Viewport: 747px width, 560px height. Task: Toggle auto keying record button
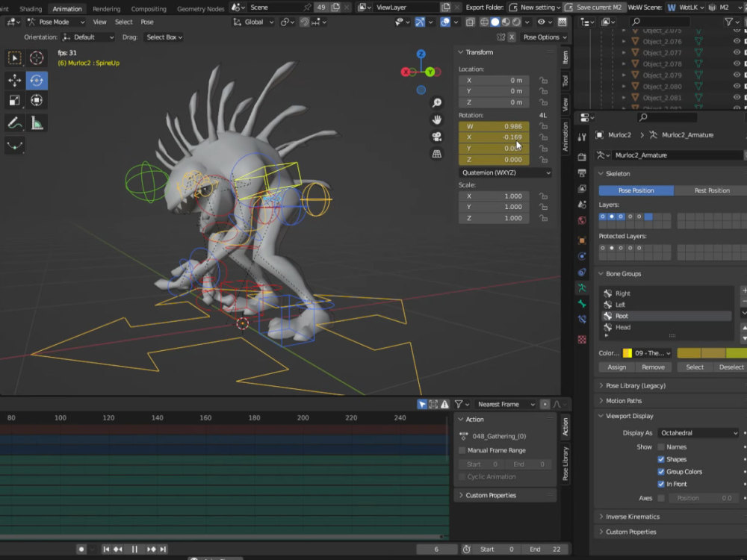pos(81,549)
